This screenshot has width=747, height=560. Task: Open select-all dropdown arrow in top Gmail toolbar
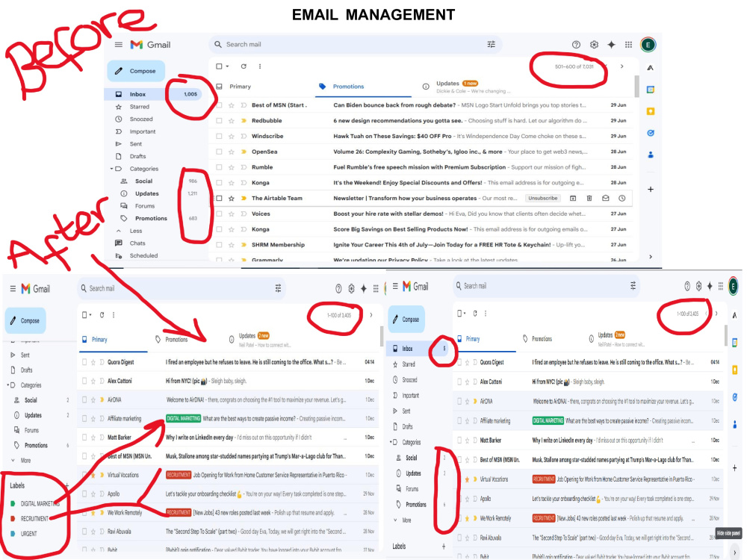(x=227, y=66)
